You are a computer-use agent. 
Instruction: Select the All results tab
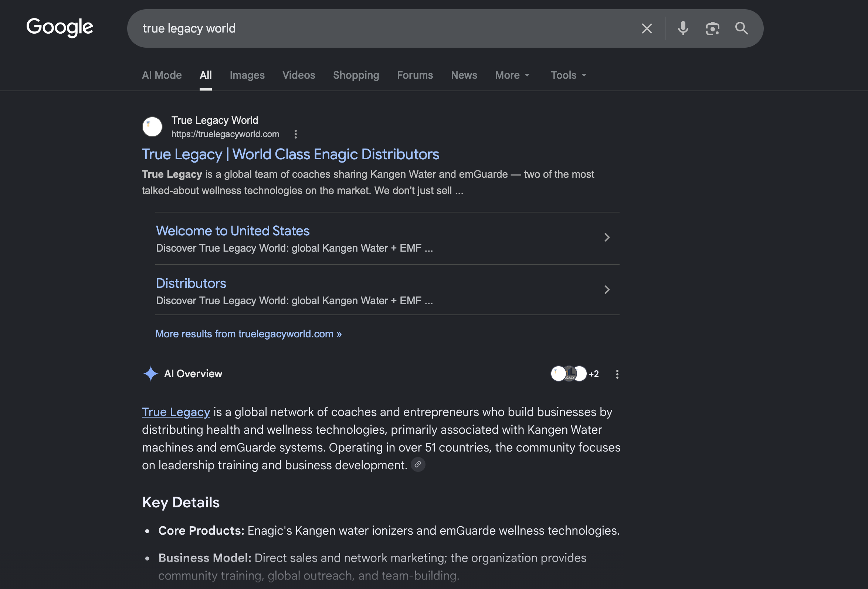[206, 75]
